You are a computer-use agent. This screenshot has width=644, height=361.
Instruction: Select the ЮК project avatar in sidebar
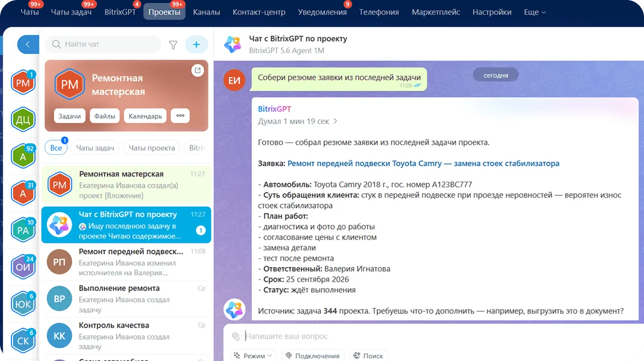point(23,304)
